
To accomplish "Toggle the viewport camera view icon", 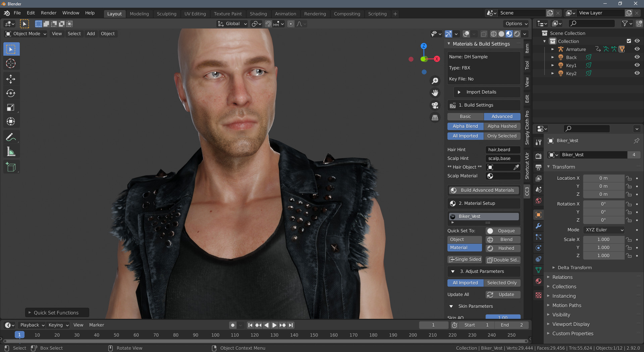I will pos(435,106).
